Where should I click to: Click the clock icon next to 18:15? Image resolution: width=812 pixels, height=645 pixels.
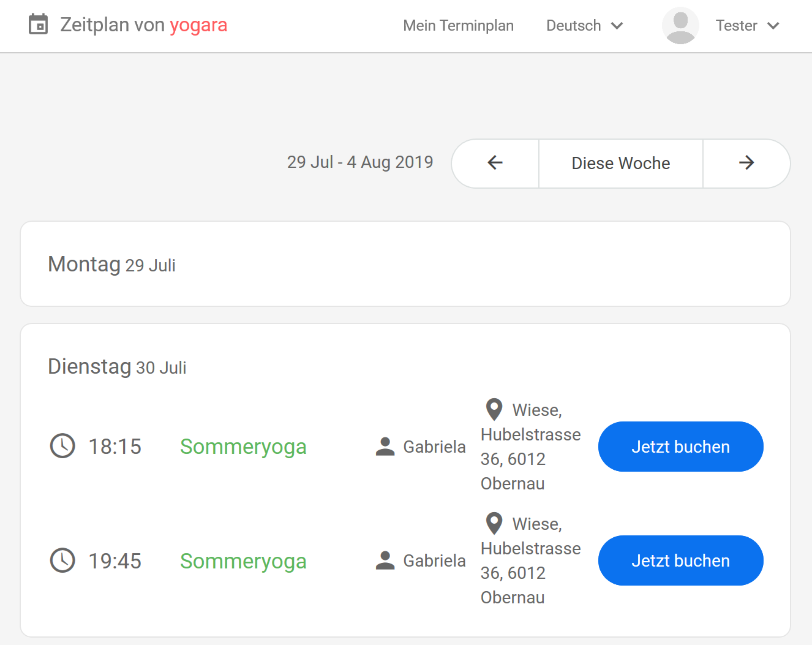click(x=63, y=446)
